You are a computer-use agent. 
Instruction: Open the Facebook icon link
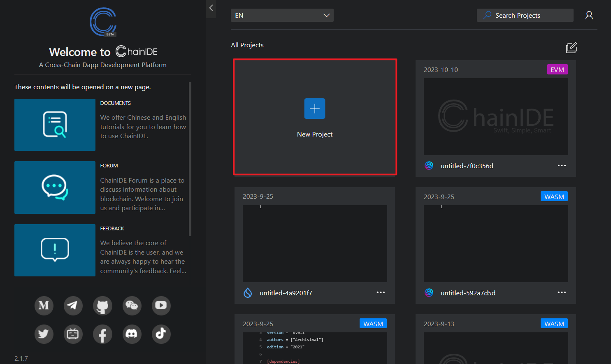tap(102, 334)
